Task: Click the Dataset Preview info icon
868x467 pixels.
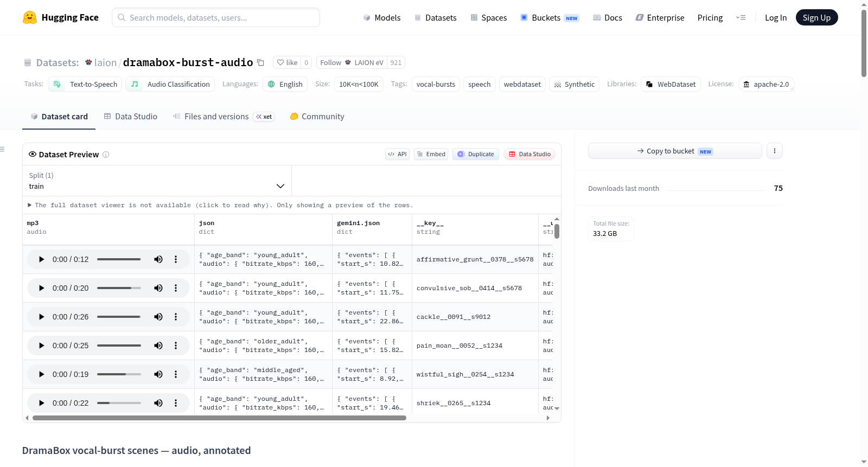Action: (x=106, y=155)
